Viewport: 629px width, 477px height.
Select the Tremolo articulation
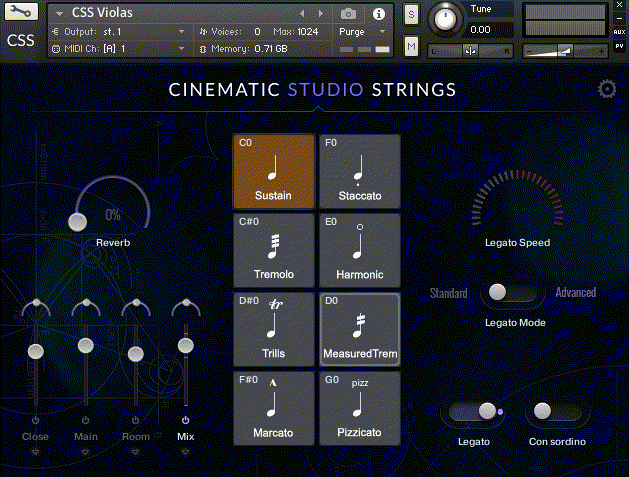[274, 250]
